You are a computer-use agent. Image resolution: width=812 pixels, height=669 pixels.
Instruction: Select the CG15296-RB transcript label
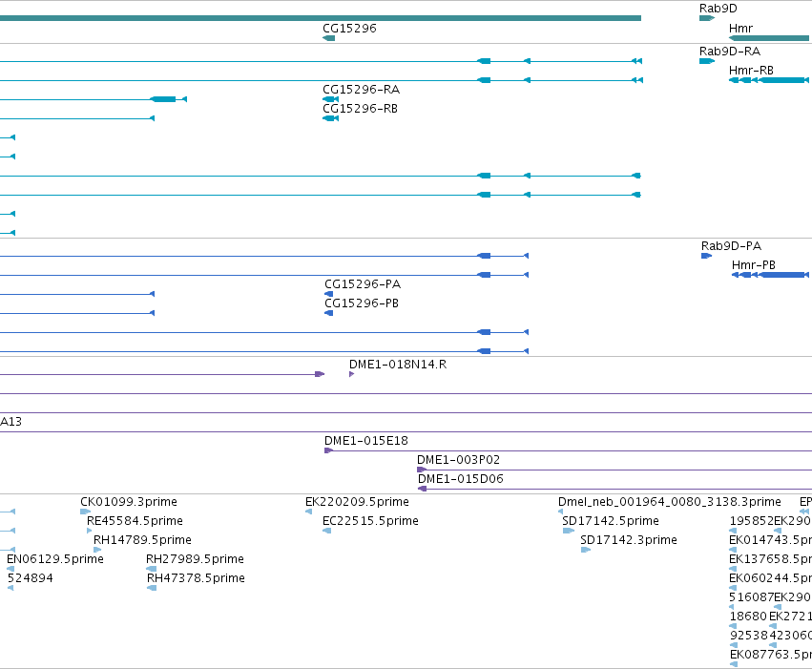pyautogui.click(x=360, y=109)
